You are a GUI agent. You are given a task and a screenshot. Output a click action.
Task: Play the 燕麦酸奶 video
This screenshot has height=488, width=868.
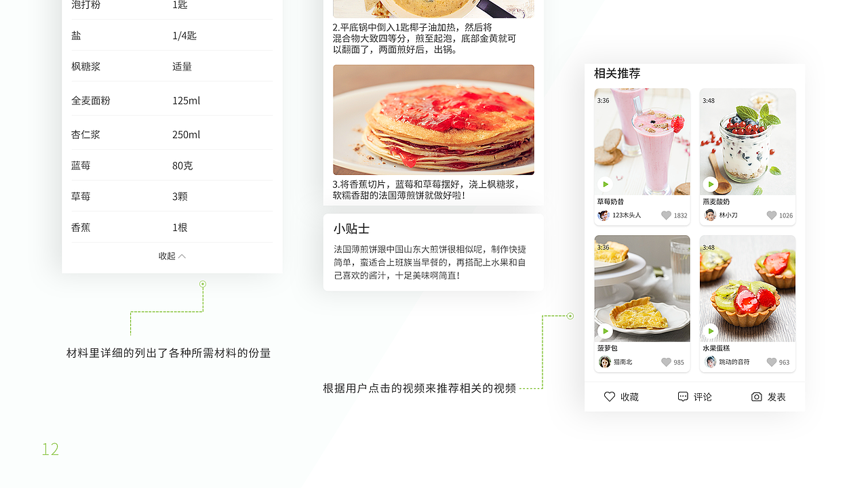(x=710, y=184)
